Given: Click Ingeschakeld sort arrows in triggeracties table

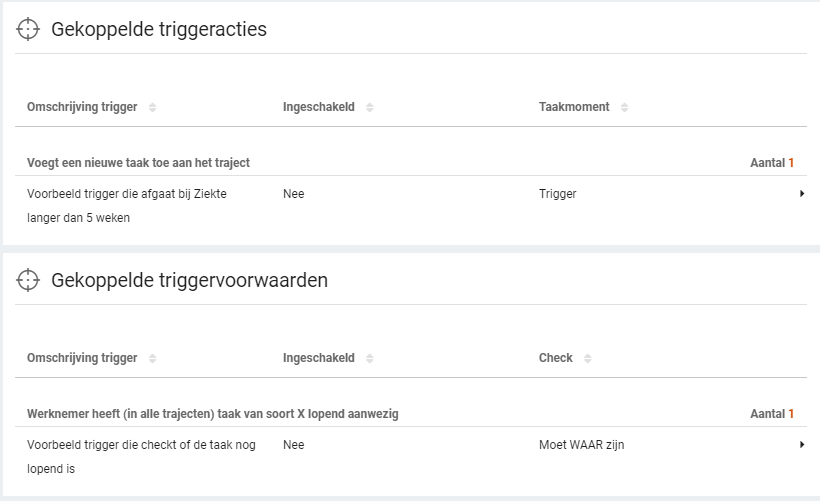Looking at the screenshot, I should (x=369, y=107).
